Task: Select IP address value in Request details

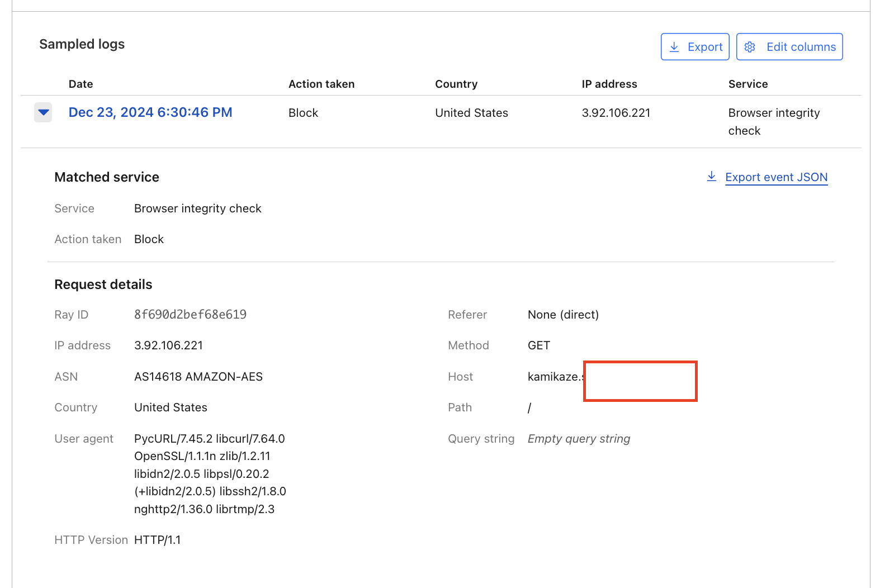Action: (168, 345)
